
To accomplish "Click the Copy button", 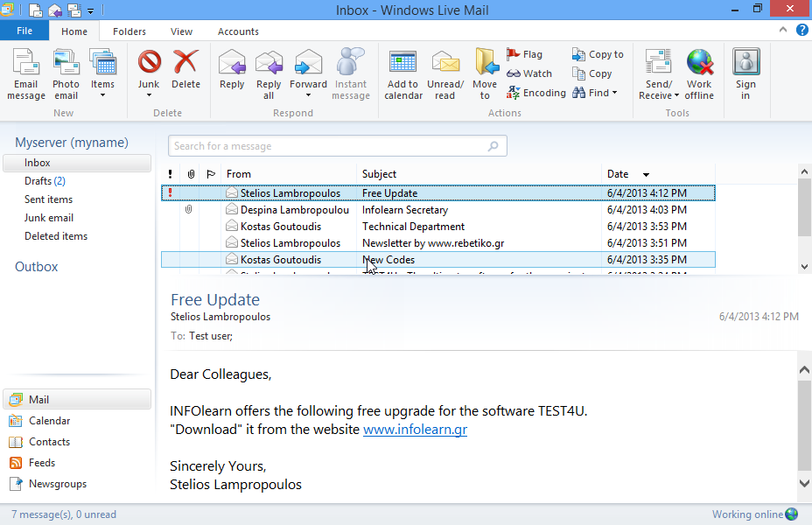I will 591,73.
